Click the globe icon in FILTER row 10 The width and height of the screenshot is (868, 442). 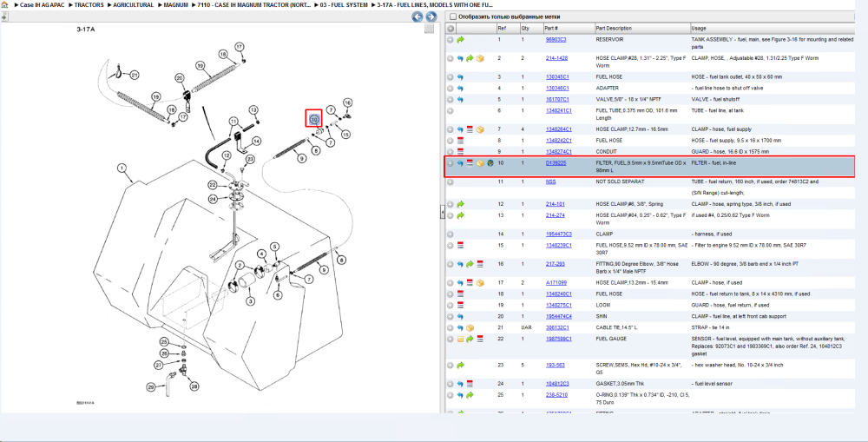[490, 163]
